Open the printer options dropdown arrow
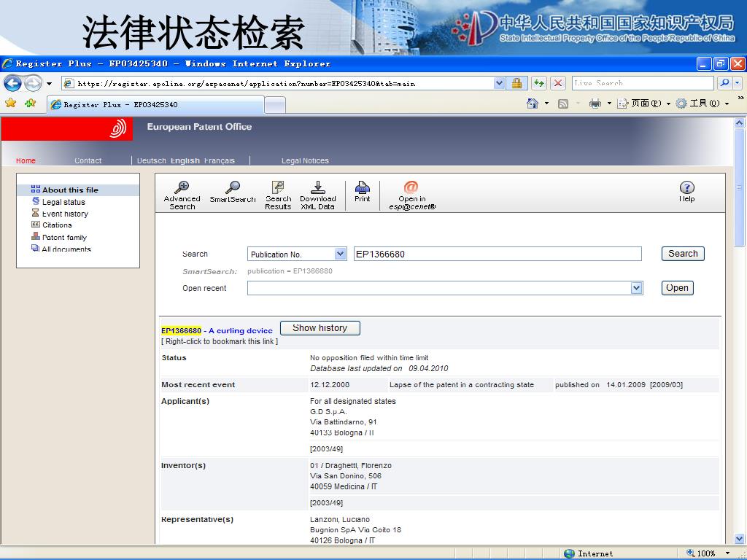Image resolution: width=747 pixels, height=560 pixels. (609, 104)
